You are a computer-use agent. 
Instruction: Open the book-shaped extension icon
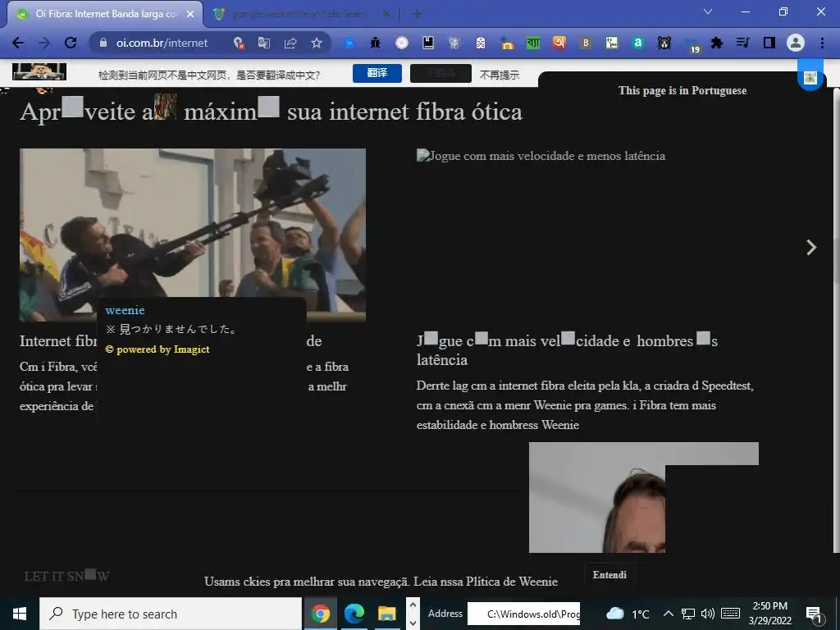428,43
